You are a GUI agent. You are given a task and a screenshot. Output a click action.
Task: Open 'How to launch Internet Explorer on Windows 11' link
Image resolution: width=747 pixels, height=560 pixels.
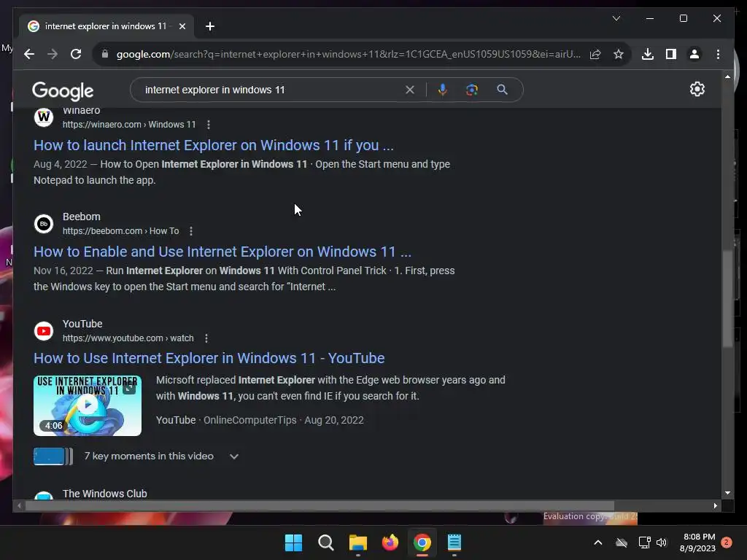coord(214,145)
